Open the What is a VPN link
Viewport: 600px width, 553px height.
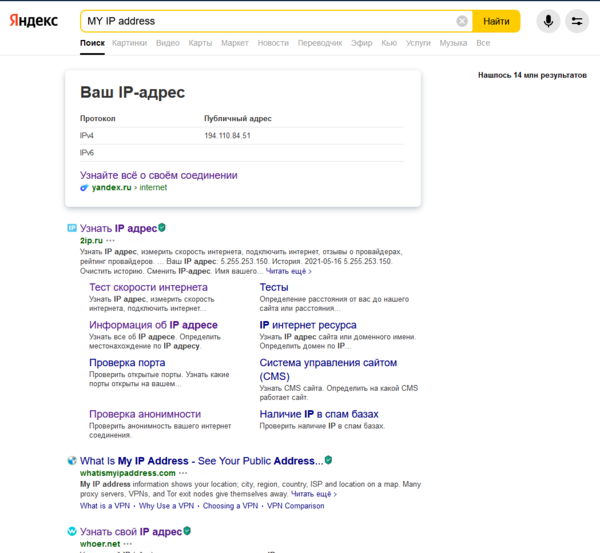pyautogui.click(x=105, y=506)
